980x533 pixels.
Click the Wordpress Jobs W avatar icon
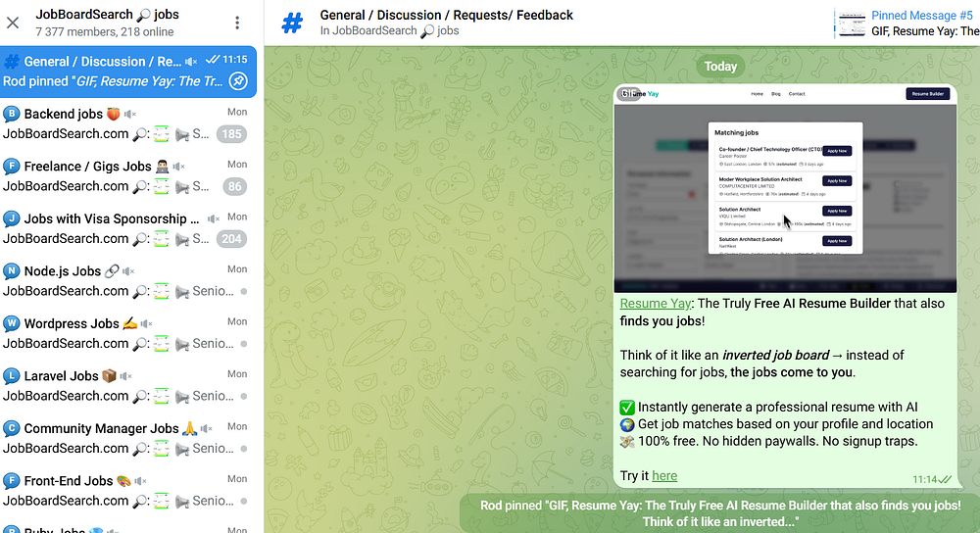(x=11, y=323)
